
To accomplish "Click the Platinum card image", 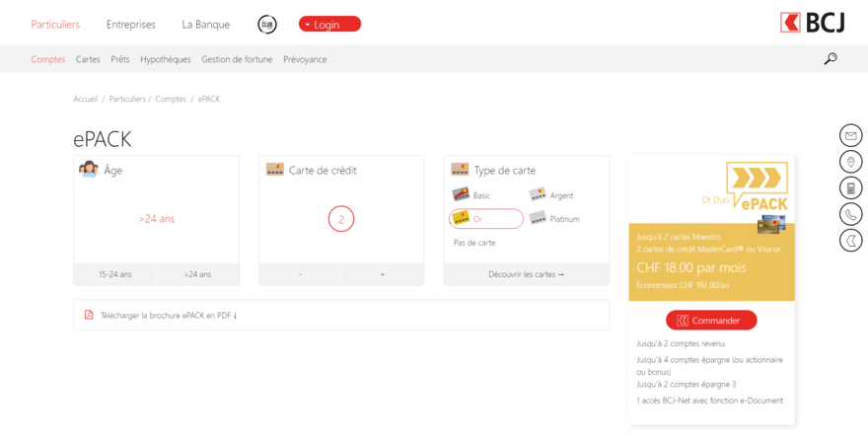I will (538, 218).
